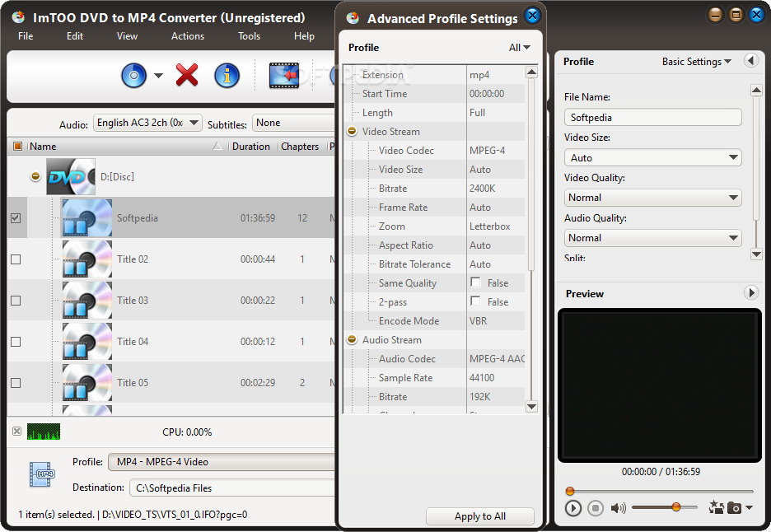771x532 pixels.
Task: Open the Help menu
Action: [x=304, y=36]
